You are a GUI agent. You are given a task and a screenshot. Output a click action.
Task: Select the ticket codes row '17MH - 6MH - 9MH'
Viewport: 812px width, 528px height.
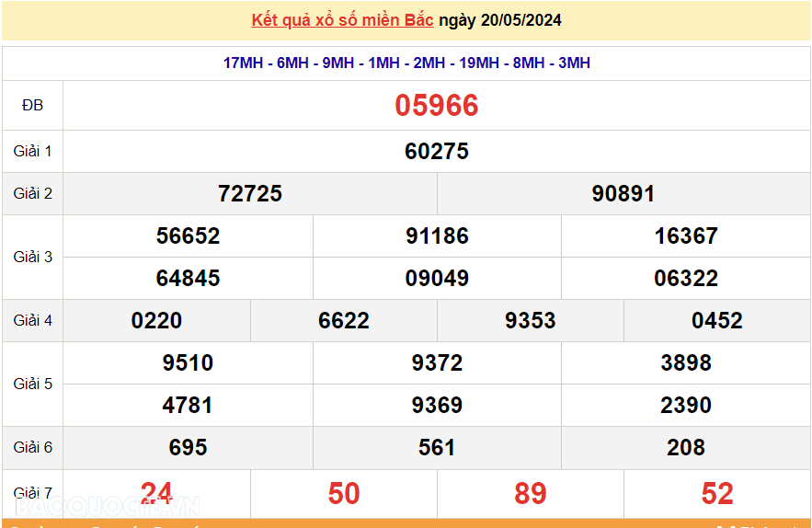pos(406,63)
